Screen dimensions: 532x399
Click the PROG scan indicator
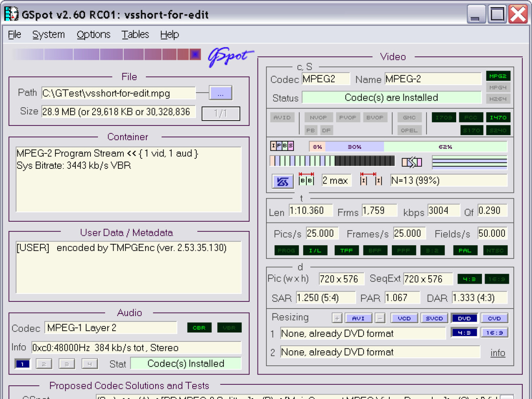point(286,250)
